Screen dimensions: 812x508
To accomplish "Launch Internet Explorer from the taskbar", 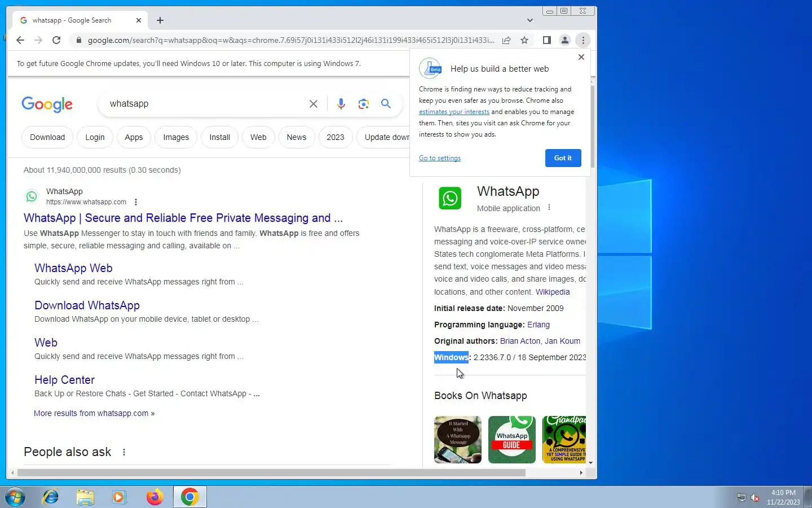I will pos(51,497).
